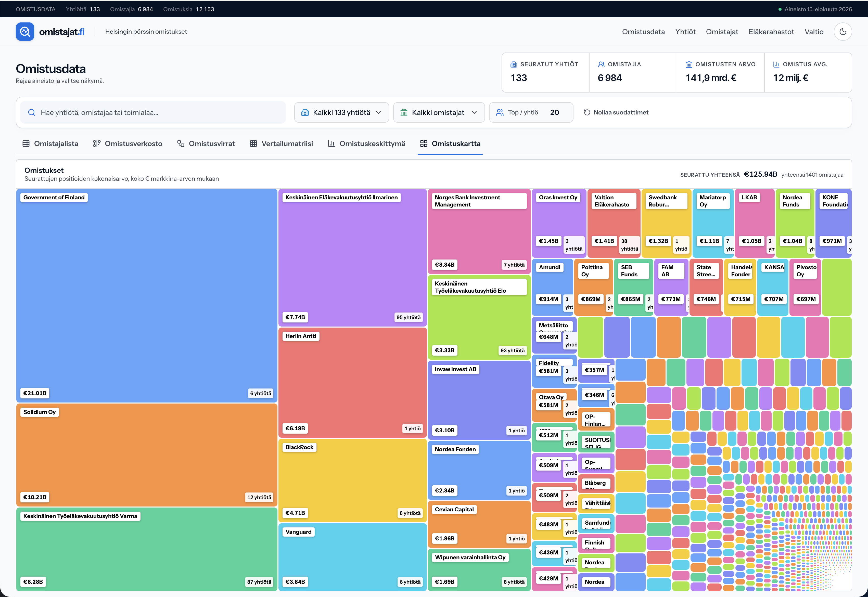Open Eläkerahastot in top navigation
Image resolution: width=868 pixels, height=597 pixels.
click(x=771, y=32)
